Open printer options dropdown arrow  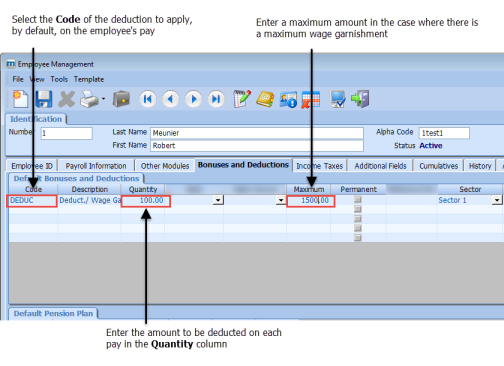tap(103, 99)
